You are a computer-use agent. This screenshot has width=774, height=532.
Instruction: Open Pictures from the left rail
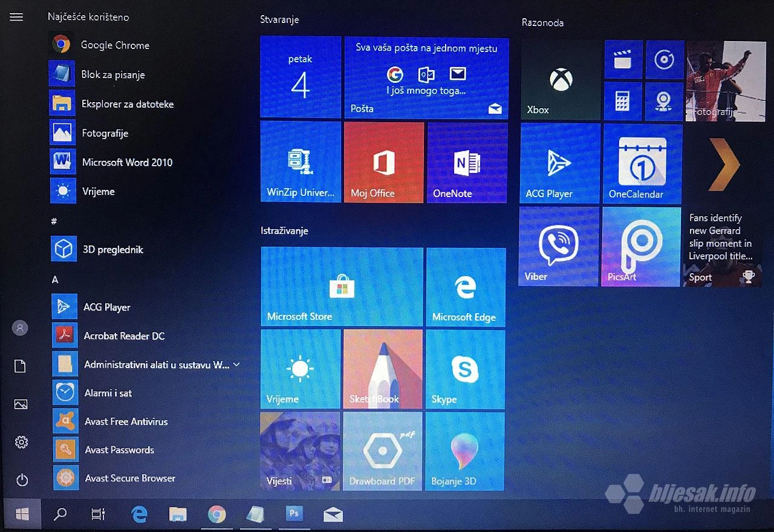point(21,404)
